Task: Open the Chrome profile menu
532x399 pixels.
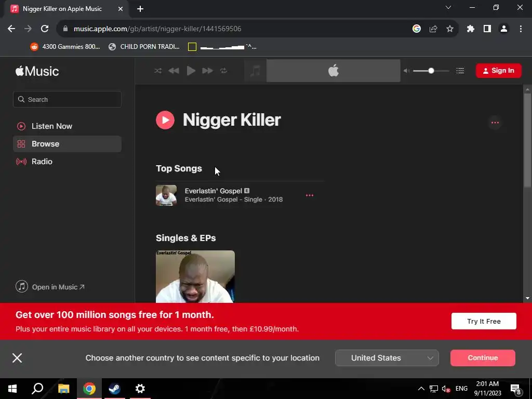Action: point(504,29)
